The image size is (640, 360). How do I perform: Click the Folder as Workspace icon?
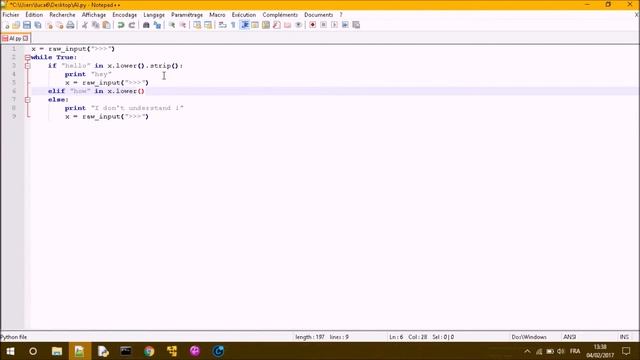[x=287, y=25]
